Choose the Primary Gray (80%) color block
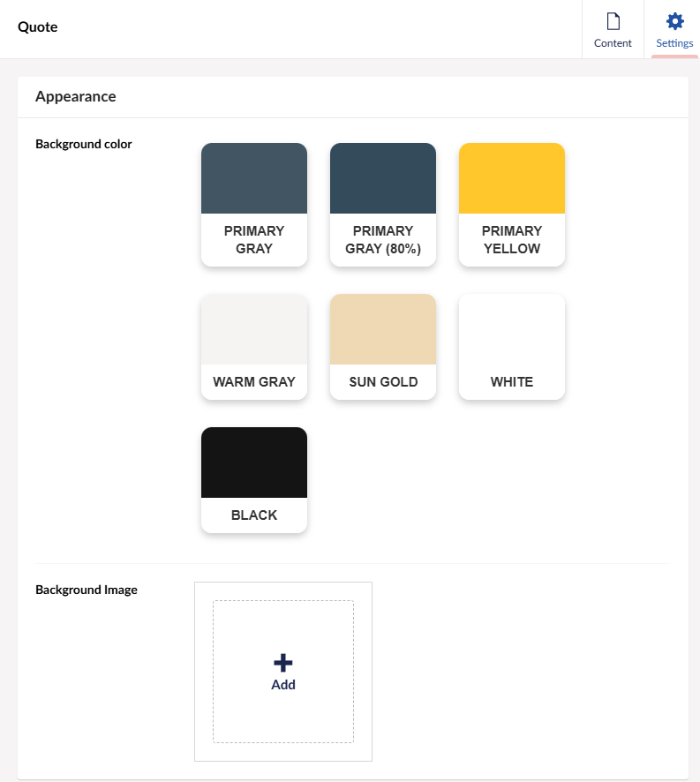 tap(383, 179)
